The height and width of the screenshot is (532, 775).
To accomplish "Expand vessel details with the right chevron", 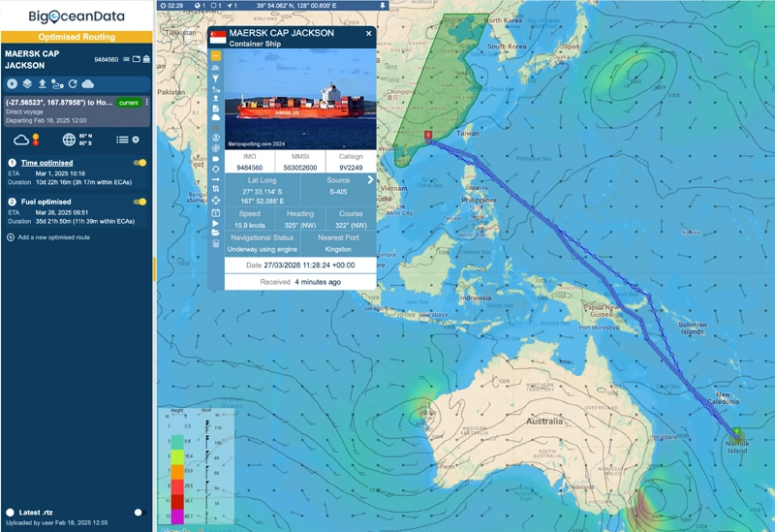I will [x=370, y=179].
